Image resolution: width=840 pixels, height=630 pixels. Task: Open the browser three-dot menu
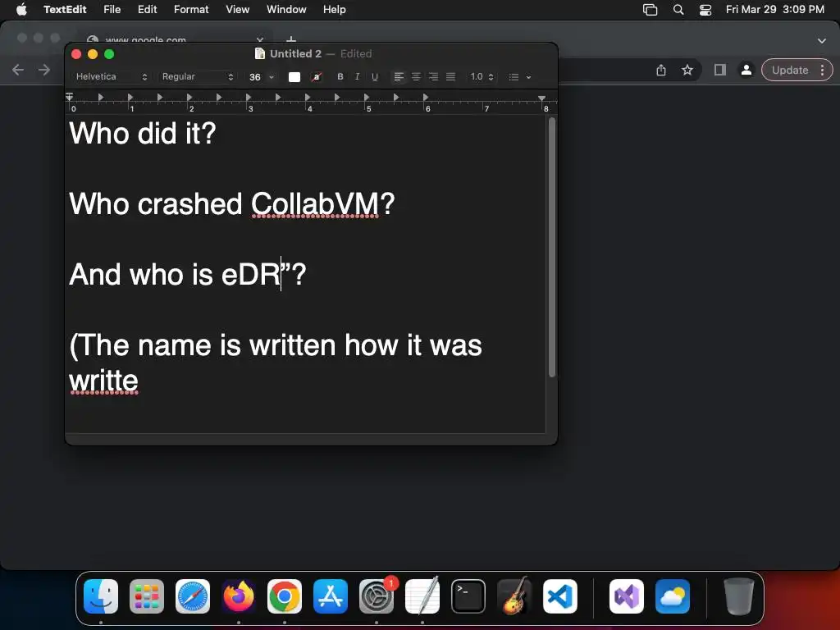click(822, 70)
